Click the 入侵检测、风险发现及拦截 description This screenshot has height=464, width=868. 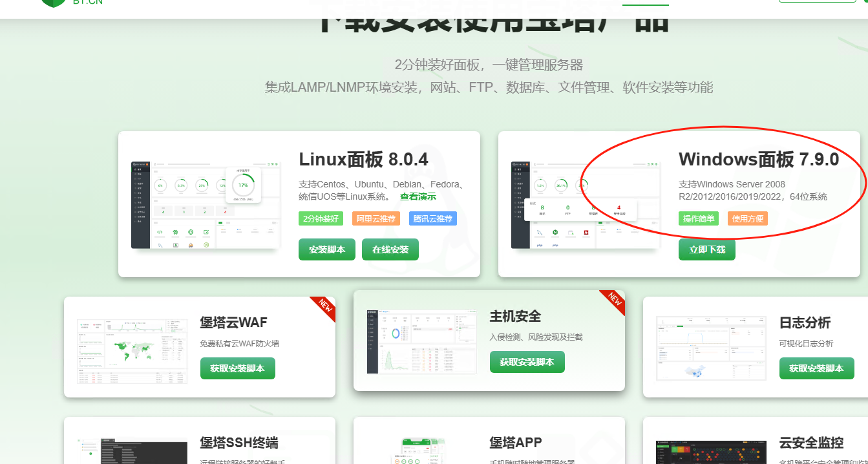(x=536, y=337)
